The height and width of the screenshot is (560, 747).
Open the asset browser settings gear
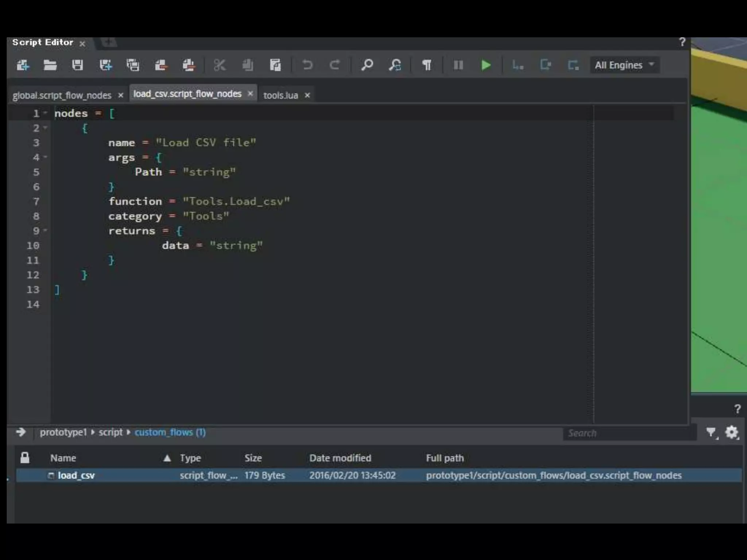click(731, 433)
